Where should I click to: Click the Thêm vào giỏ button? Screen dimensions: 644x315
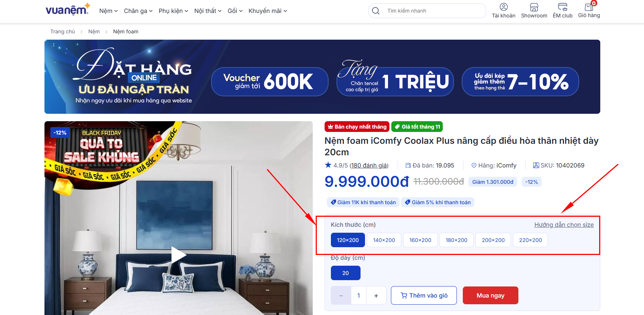424,295
